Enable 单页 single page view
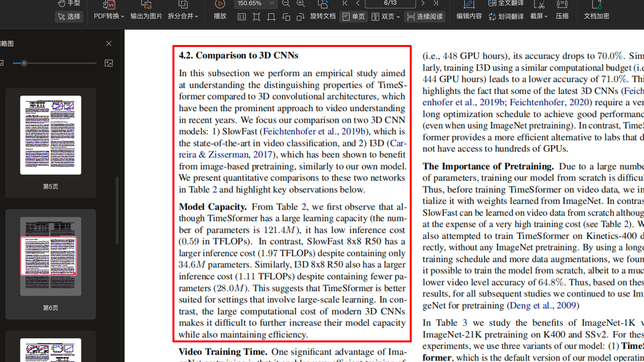Viewport: 644px width, 362px height. (x=354, y=17)
